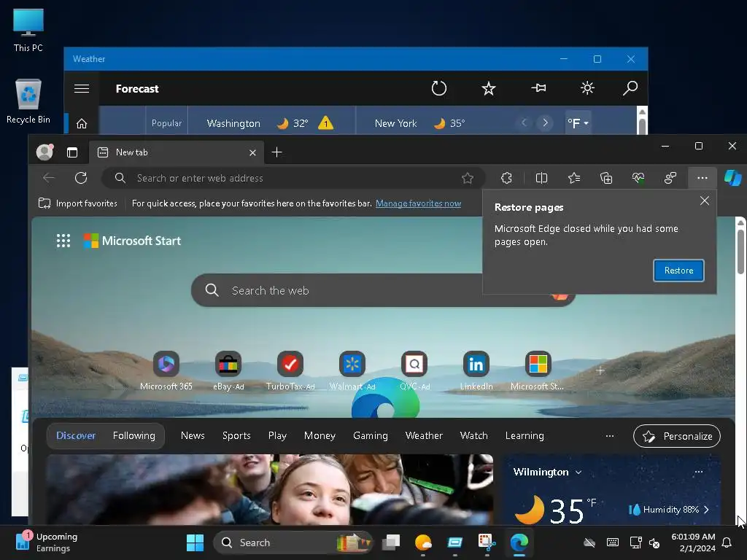Reload the current Edge page
The height and width of the screenshot is (560, 747).
coord(81,178)
